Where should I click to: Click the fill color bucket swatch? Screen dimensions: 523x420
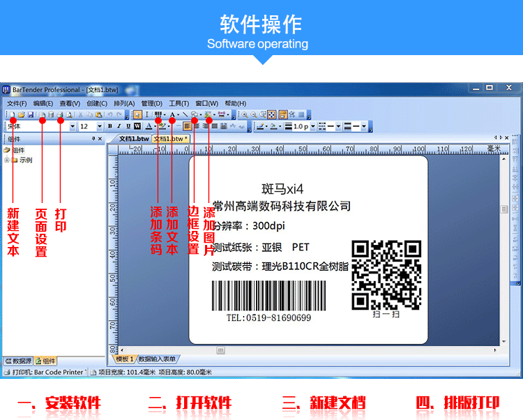tap(273, 126)
